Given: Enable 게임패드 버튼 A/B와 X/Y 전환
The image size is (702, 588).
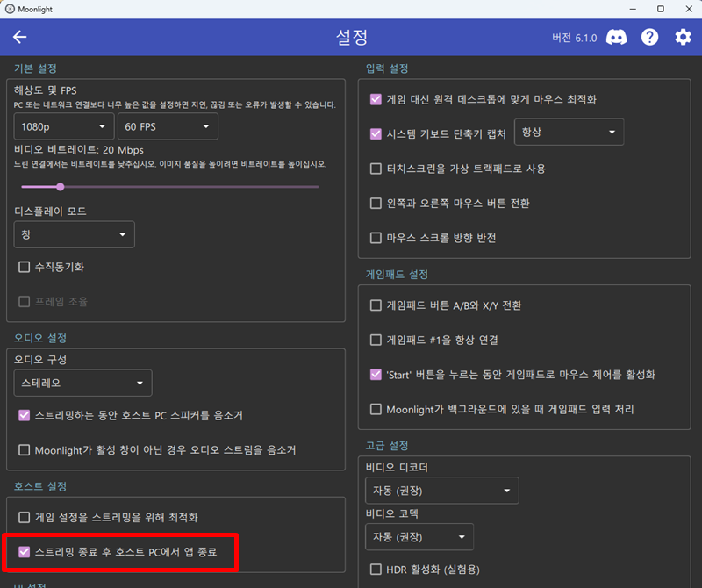Looking at the screenshot, I should (376, 305).
